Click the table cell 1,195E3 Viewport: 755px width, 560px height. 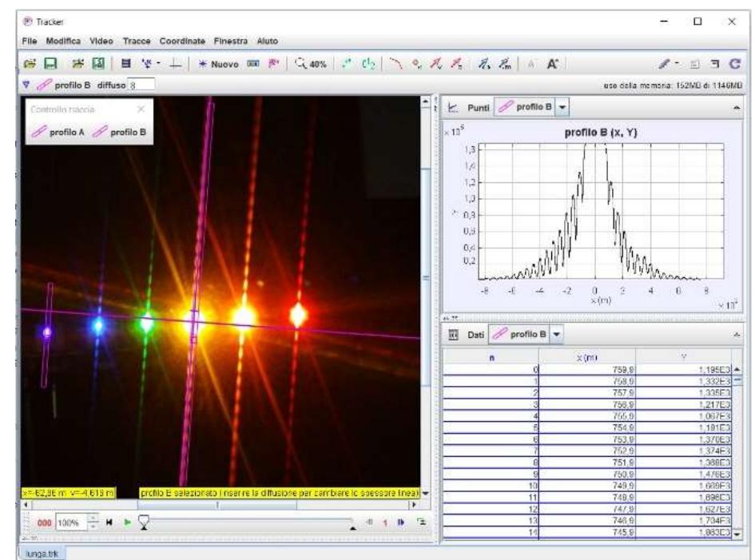[684, 370]
